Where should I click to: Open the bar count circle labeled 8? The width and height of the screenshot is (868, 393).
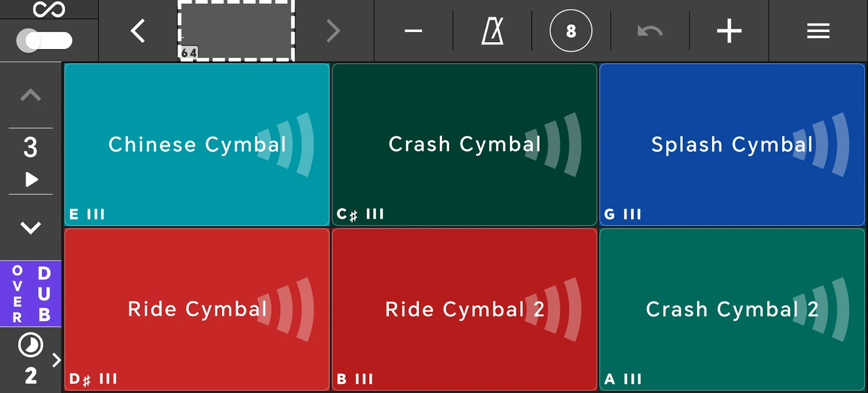point(571,31)
